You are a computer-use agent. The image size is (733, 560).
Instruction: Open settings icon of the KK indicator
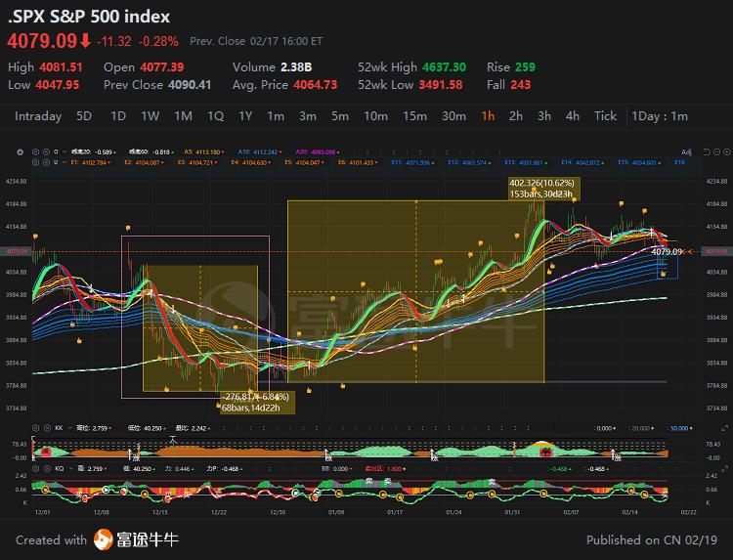point(36,428)
